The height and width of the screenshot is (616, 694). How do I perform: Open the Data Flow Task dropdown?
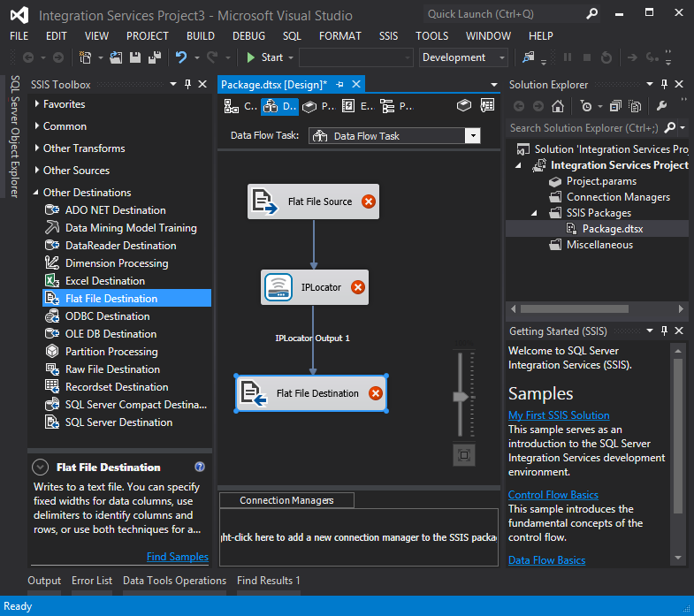coord(472,136)
